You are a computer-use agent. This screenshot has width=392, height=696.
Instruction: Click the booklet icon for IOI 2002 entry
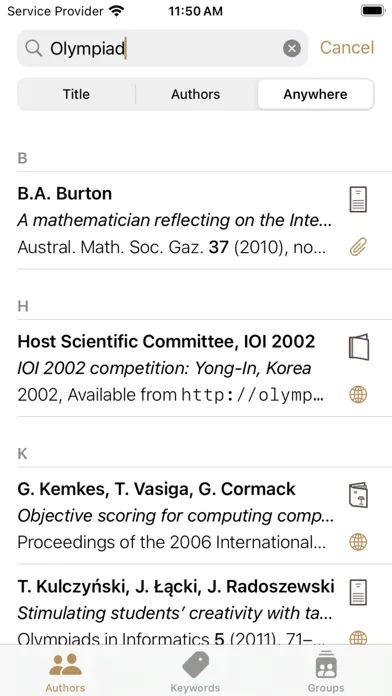point(358,347)
